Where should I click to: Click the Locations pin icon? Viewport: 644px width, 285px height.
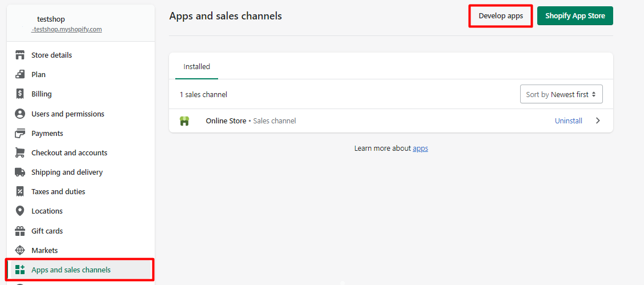[x=20, y=211]
